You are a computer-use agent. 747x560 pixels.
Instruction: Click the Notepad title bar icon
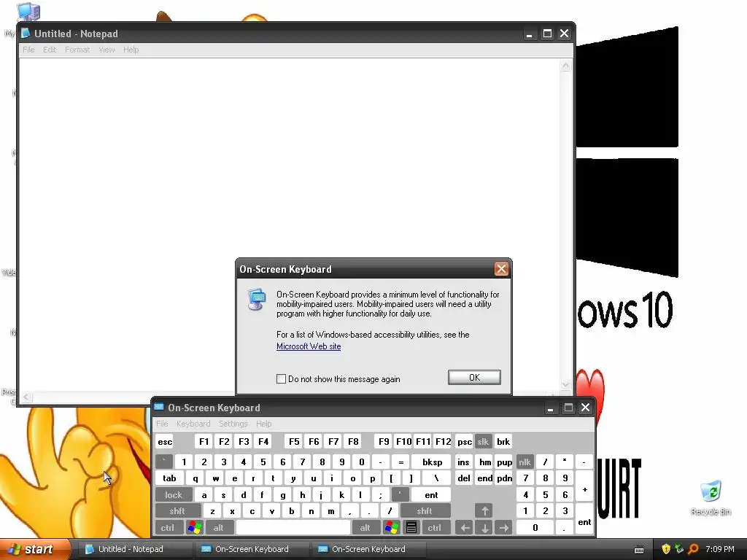tap(26, 34)
